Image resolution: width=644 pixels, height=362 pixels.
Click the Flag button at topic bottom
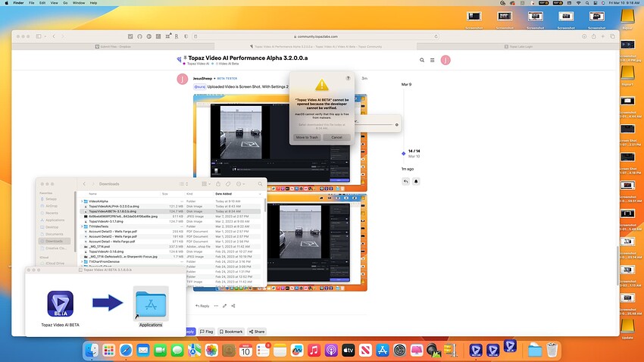pos(207,332)
